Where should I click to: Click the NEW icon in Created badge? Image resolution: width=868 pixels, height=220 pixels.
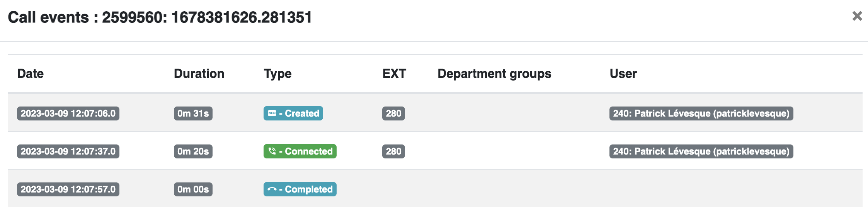pyautogui.click(x=272, y=113)
